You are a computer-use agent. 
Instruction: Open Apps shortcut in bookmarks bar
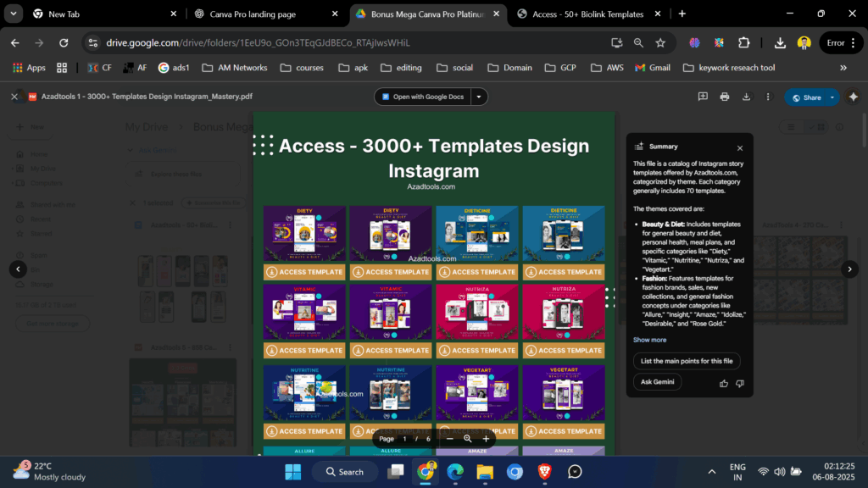point(29,68)
